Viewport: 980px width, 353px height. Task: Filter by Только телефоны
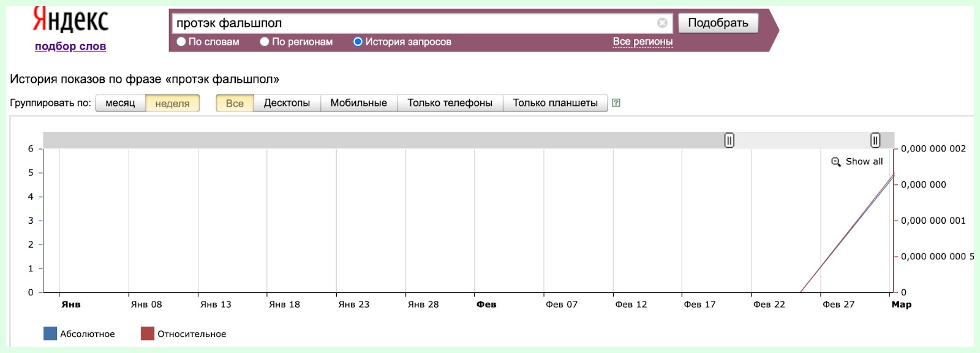click(x=450, y=103)
